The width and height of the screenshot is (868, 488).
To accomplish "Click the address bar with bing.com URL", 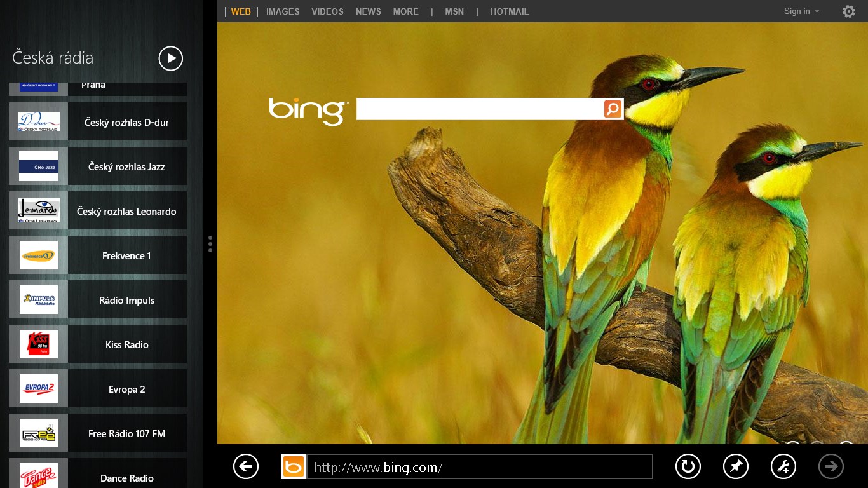I will tap(480, 467).
